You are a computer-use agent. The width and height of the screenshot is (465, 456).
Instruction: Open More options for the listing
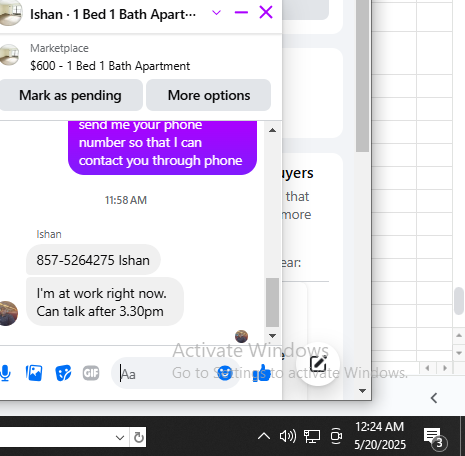coord(209,95)
